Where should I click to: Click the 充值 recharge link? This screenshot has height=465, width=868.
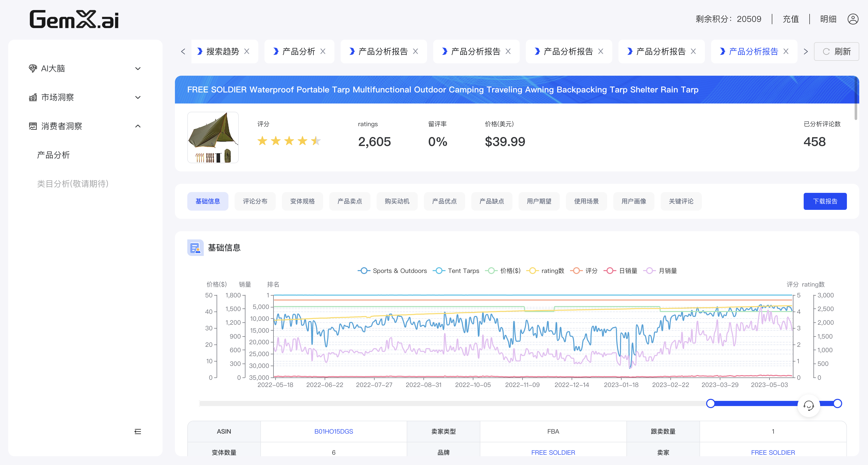(791, 19)
